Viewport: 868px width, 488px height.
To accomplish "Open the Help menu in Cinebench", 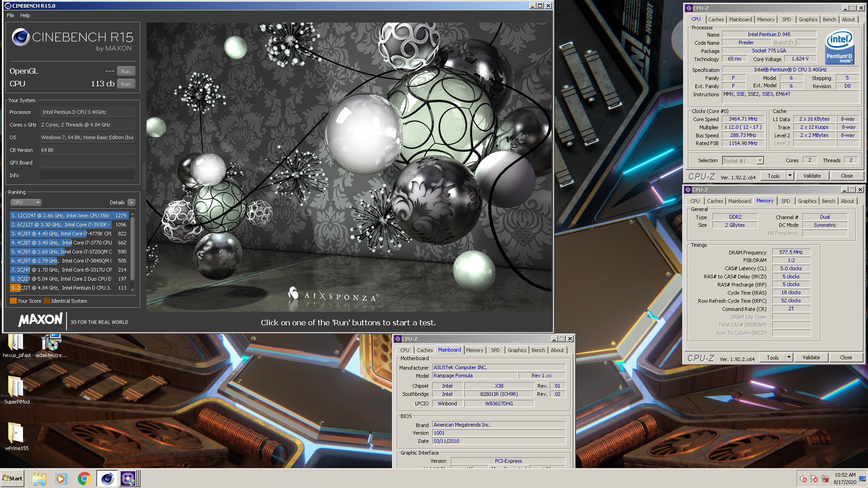I will pyautogui.click(x=25, y=15).
